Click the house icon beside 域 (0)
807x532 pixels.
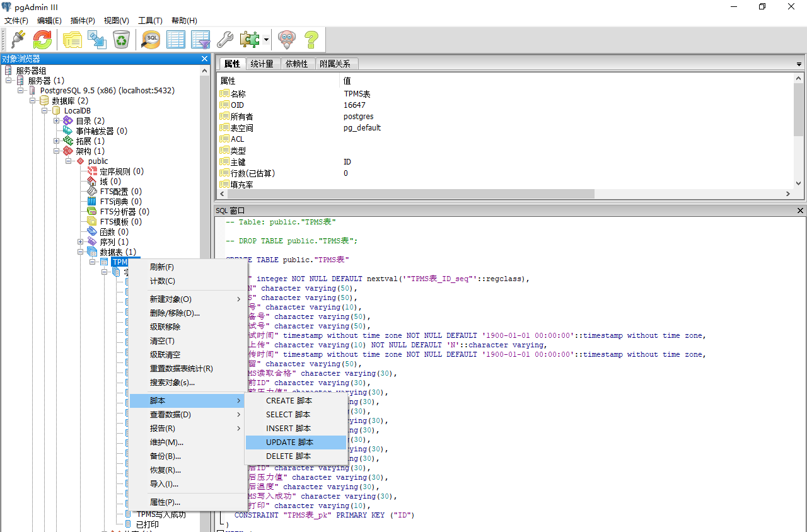point(92,182)
